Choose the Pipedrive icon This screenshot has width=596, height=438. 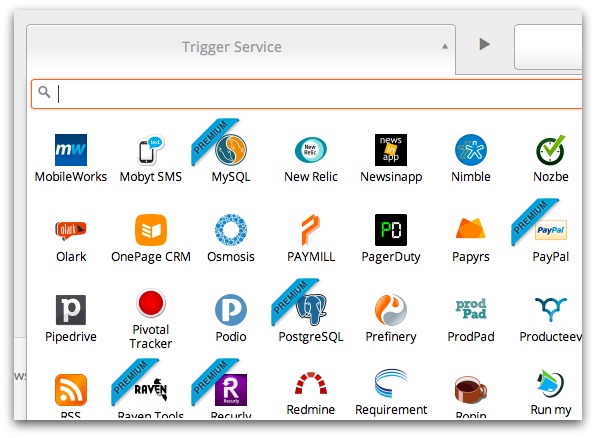pyautogui.click(x=71, y=310)
